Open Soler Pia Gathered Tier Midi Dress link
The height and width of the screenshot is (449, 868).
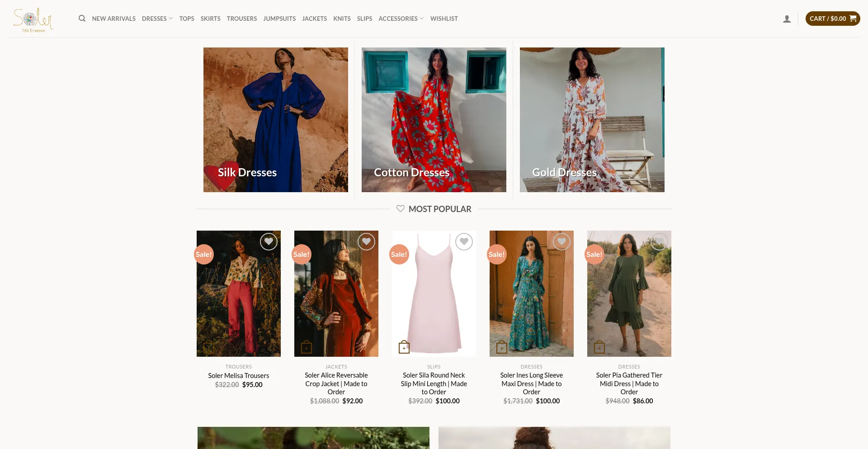(x=629, y=383)
